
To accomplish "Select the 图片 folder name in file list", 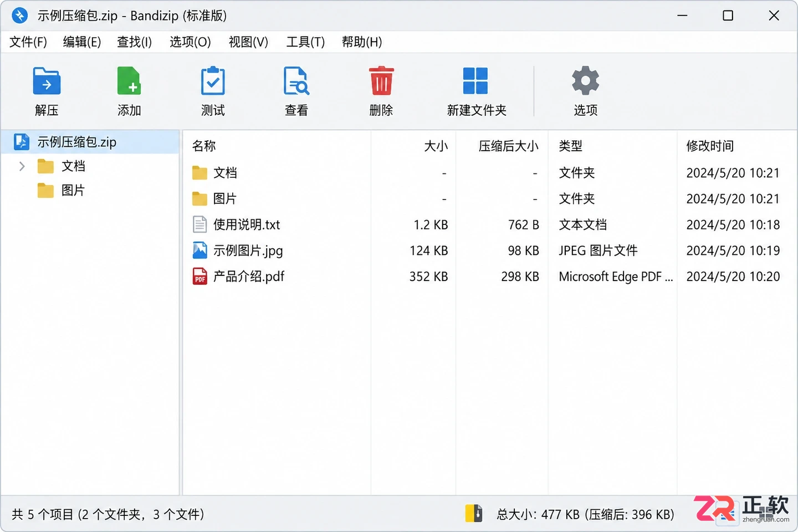I will pos(225,198).
